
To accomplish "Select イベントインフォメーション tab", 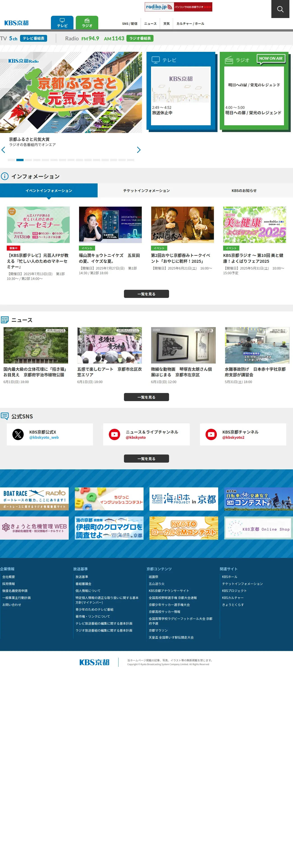I will [x=49, y=190].
